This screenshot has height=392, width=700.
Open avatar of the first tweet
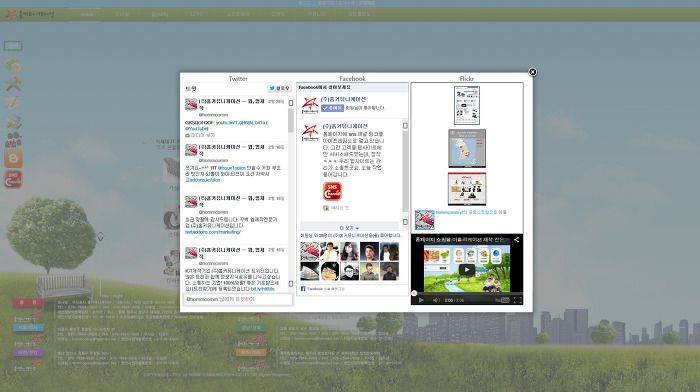click(x=191, y=104)
